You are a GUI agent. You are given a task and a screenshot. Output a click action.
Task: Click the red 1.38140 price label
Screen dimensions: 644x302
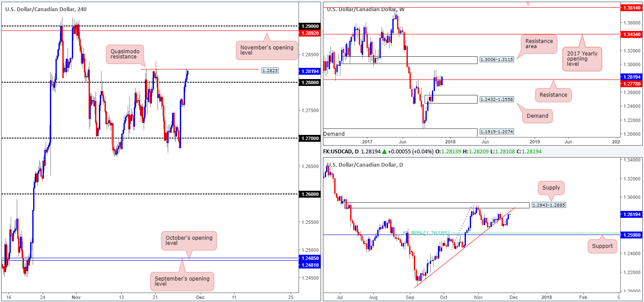pos(631,8)
